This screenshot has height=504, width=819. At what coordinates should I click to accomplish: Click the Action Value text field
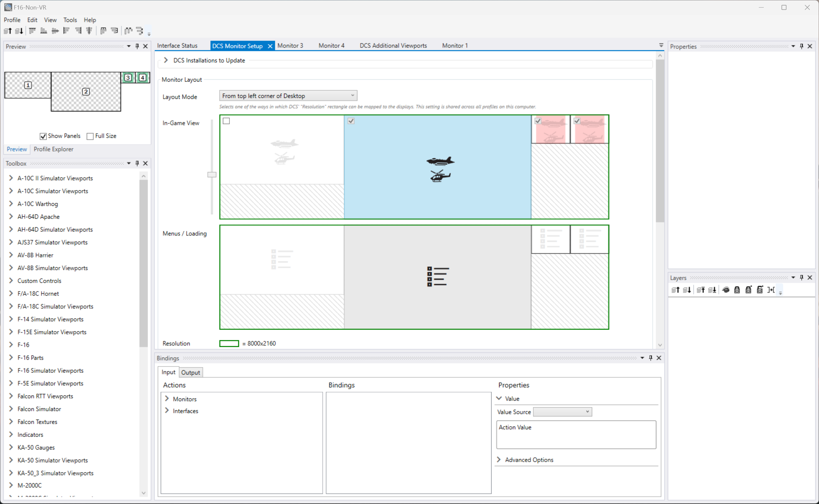576,435
